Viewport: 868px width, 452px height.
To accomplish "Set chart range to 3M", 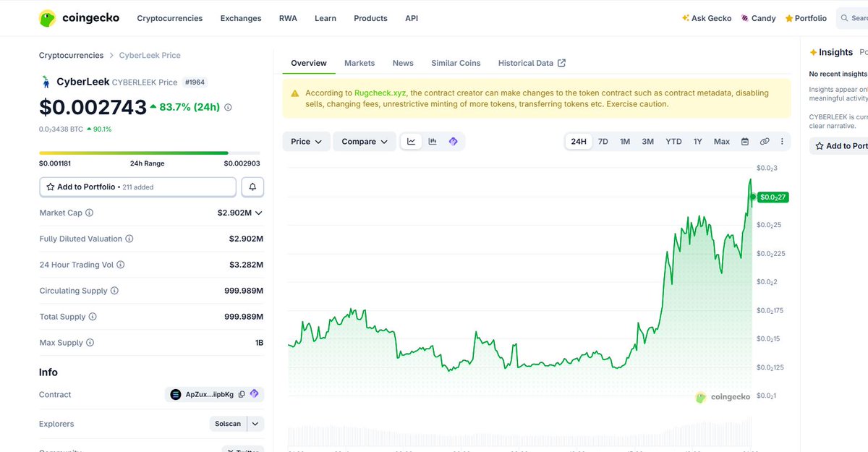I will (648, 142).
